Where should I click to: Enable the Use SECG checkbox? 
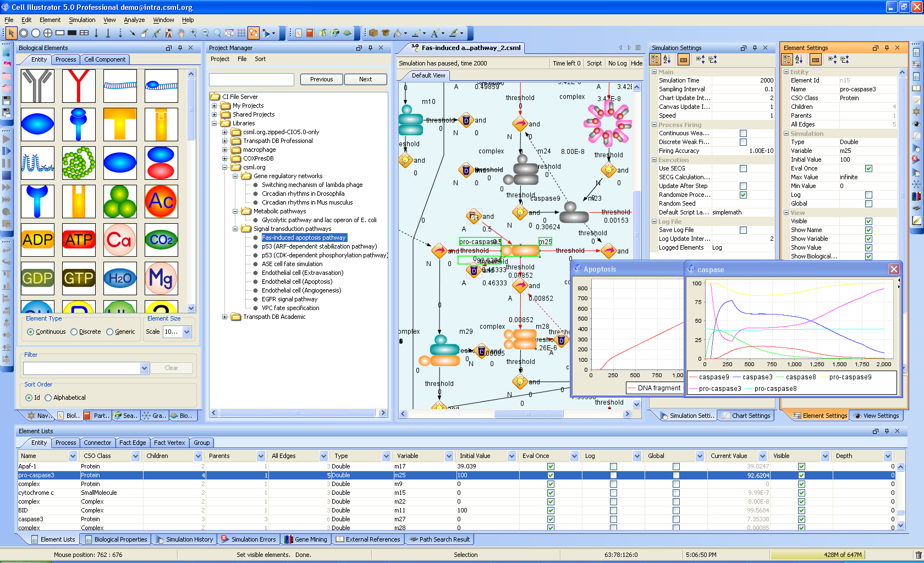tap(743, 169)
